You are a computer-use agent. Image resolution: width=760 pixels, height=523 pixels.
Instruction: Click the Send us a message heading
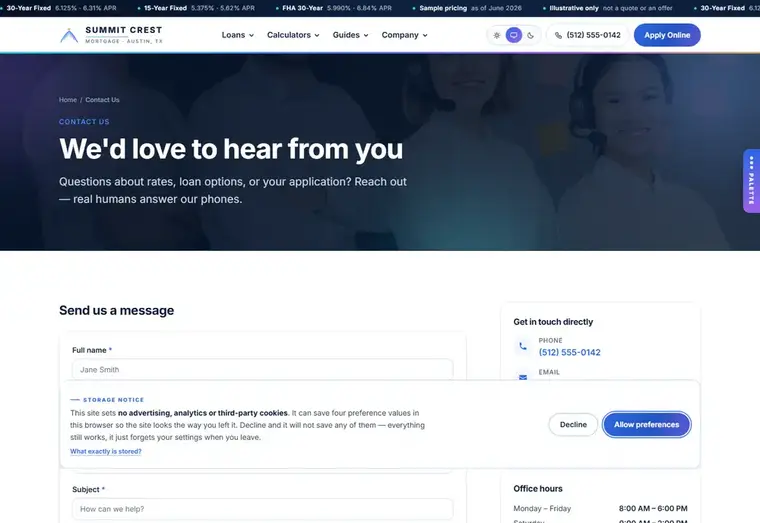pos(116,310)
